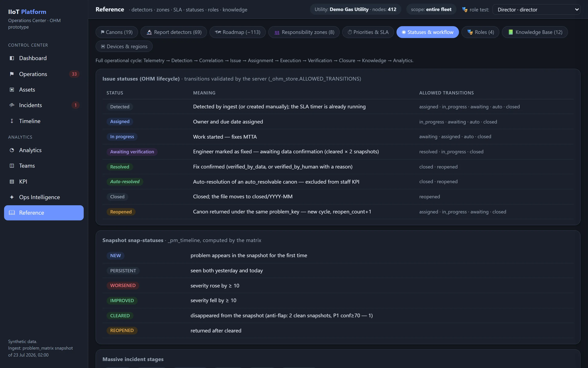The width and height of the screenshot is (588, 368).
Task: Click 'resolved · in_progress · closed' transitions cell
Action: click(x=451, y=152)
